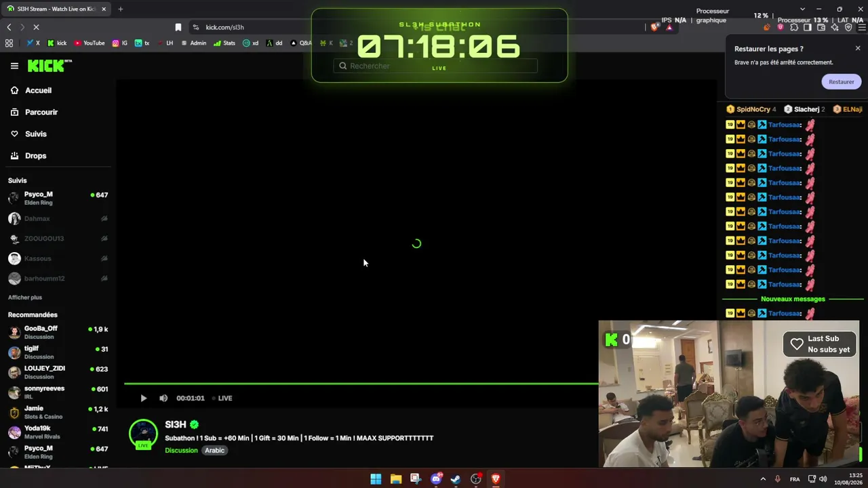Open the Stats bookmark
The width and height of the screenshot is (868, 488).
pyautogui.click(x=224, y=43)
